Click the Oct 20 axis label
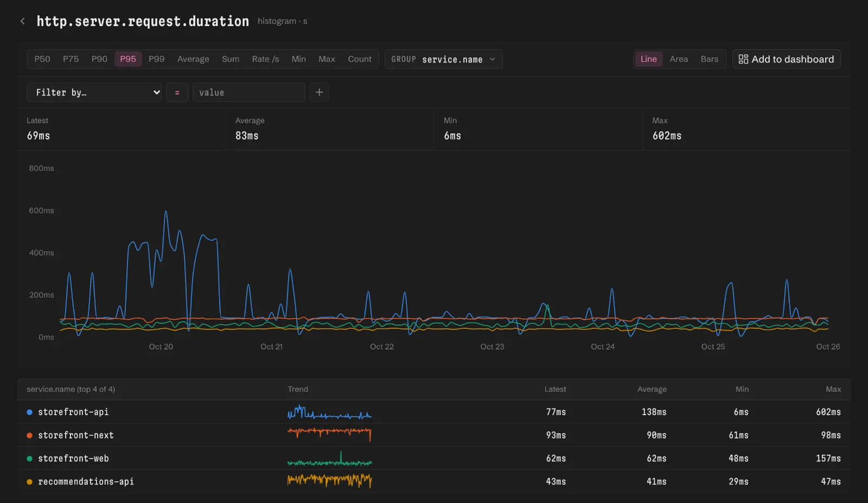Image resolution: width=868 pixels, height=503 pixels. point(161,347)
